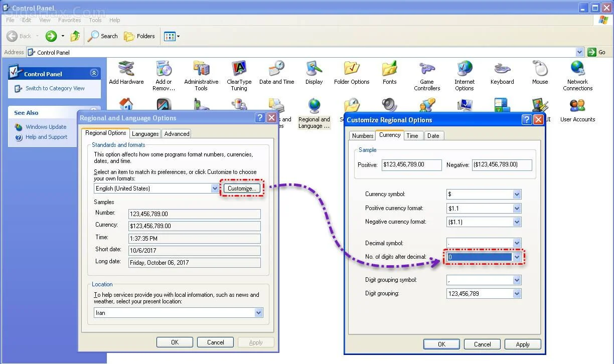Switch to the Languages tab
Screen dimensions: 614x364
point(145,134)
